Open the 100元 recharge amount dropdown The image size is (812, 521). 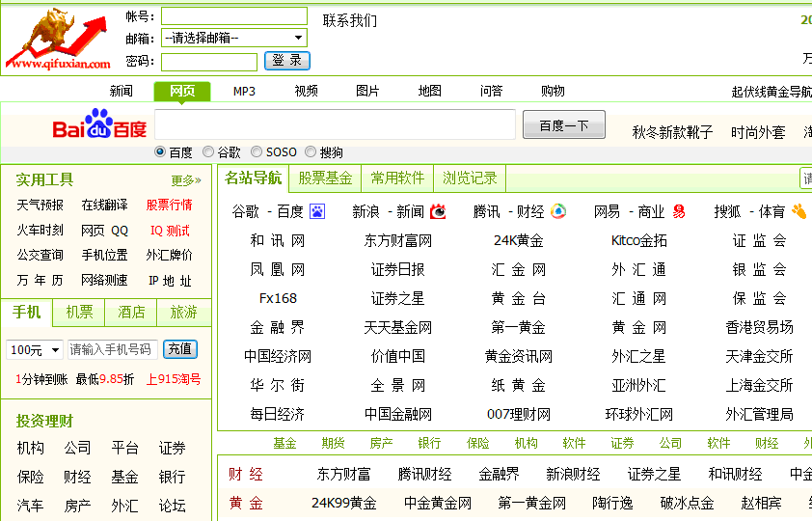pos(35,350)
